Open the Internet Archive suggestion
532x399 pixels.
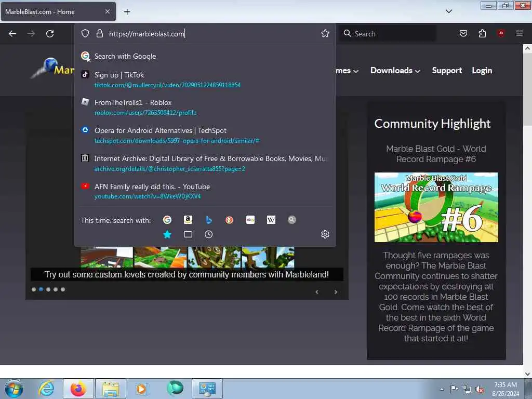pyautogui.click(x=205, y=164)
